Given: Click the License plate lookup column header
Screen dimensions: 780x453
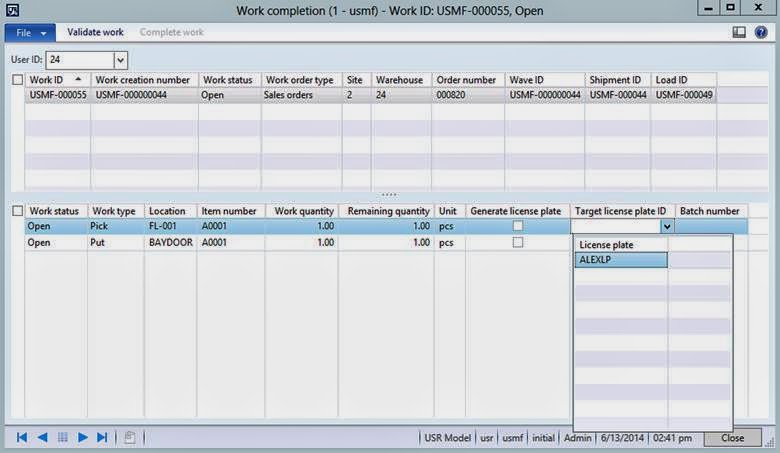Looking at the screenshot, I should pos(621,245).
